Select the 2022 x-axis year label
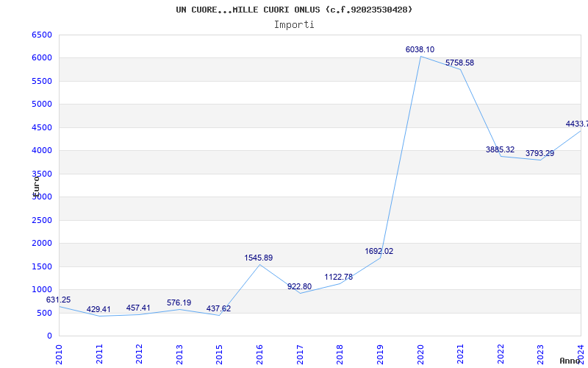Screen dimensions: 588x368 [501, 354]
